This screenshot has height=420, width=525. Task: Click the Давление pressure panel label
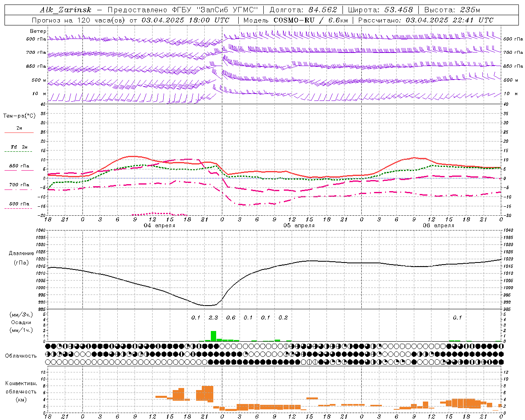[x=21, y=253]
